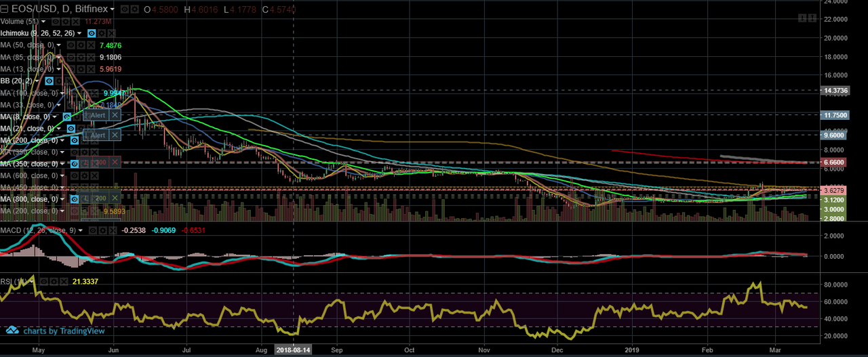
Task: Click eye icon of MA (13, close, 0)
Action: (x=71, y=69)
